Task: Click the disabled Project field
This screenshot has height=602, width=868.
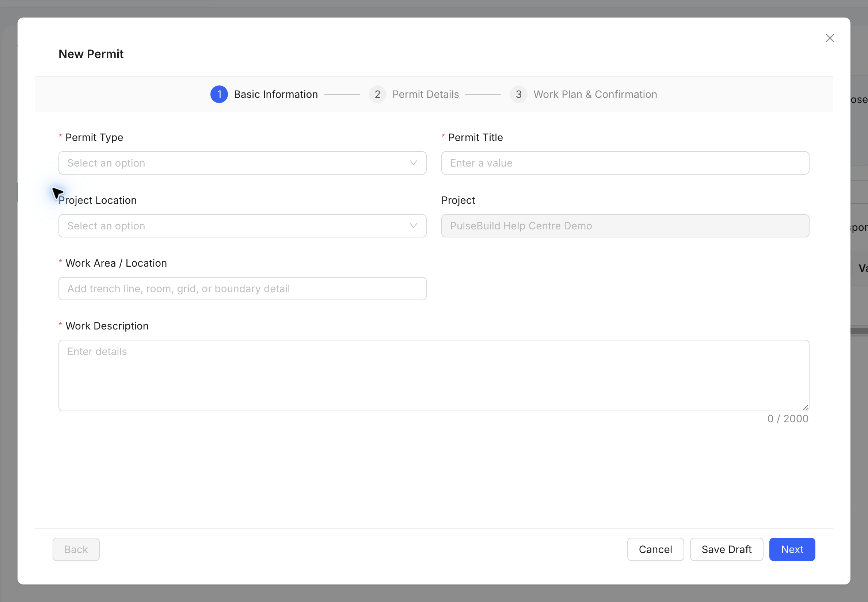Action: 625,226
